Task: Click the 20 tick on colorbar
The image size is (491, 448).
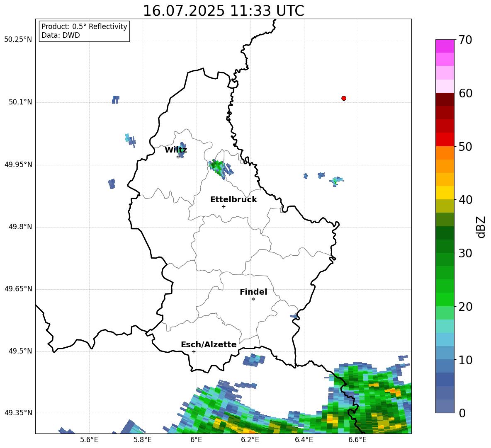Action: click(x=466, y=306)
